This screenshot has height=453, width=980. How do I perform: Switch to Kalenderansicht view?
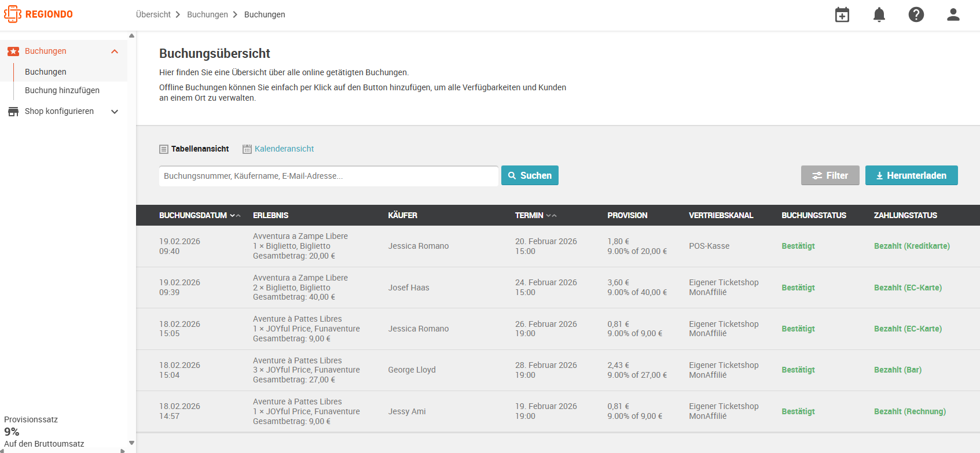click(284, 149)
